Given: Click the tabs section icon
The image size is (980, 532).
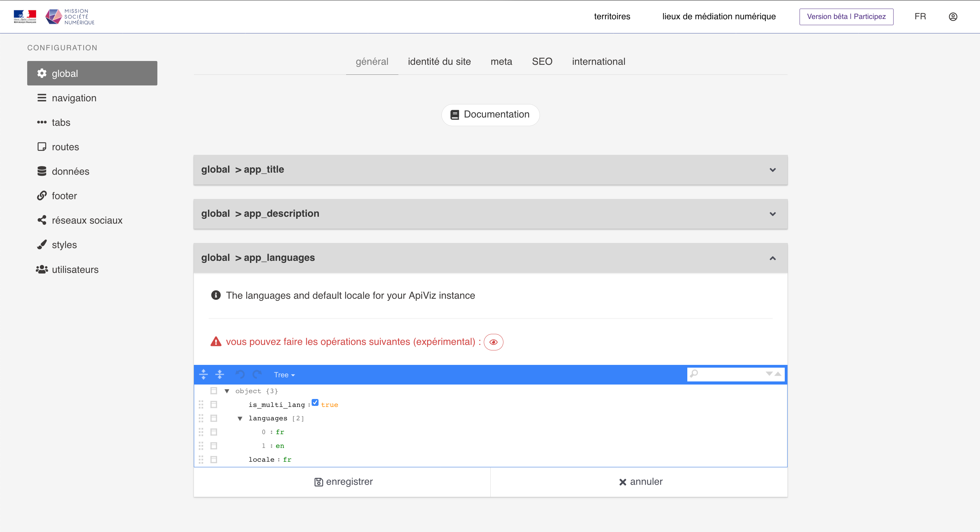Looking at the screenshot, I should (42, 122).
